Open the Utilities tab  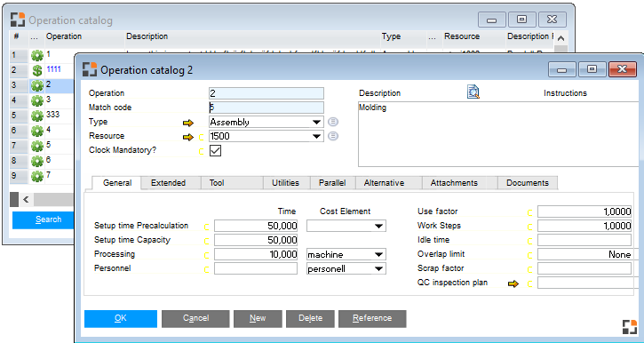click(285, 183)
